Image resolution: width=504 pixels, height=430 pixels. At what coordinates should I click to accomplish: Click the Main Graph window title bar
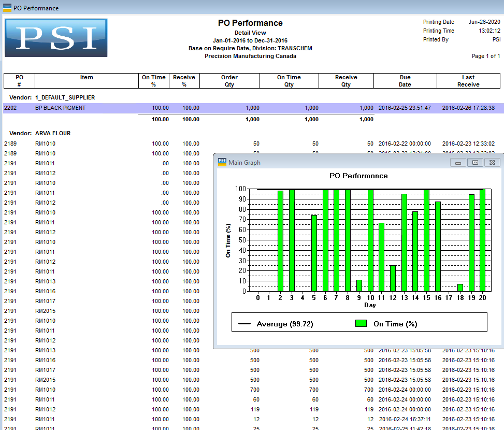337,163
